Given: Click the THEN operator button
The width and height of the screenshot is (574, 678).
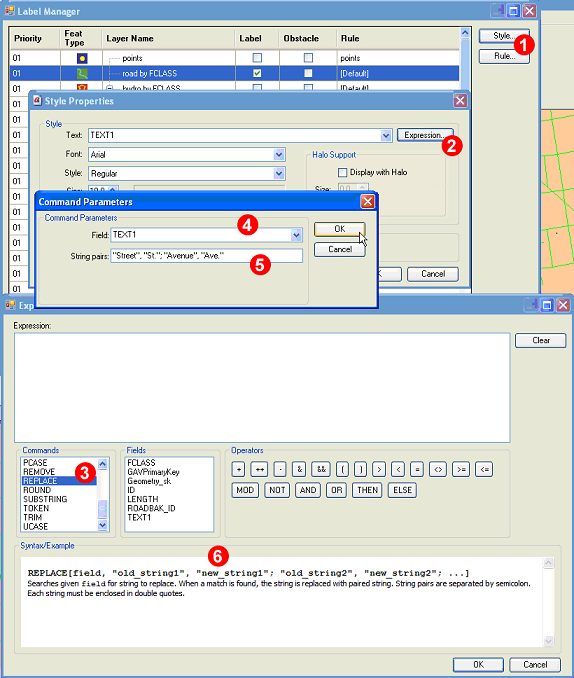Looking at the screenshot, I should pyautogui.click(x=367, y=490).
